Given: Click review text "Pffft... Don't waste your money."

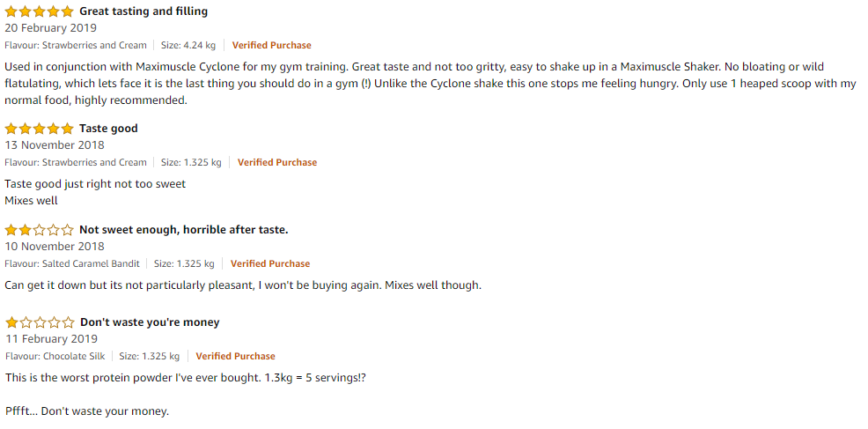Looking at the screenshot, I should click(x=87, y=411).
